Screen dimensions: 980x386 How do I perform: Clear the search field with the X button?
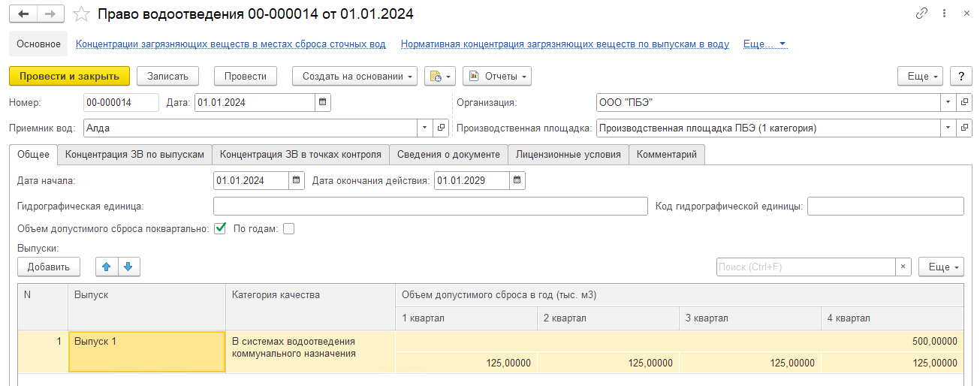(x=903, y=267)
